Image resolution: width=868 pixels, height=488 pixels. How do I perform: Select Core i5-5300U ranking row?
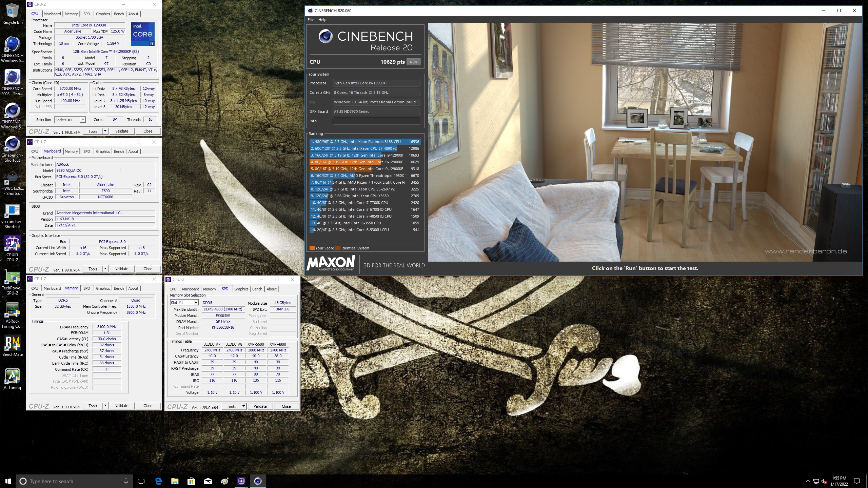pos(365,230)
